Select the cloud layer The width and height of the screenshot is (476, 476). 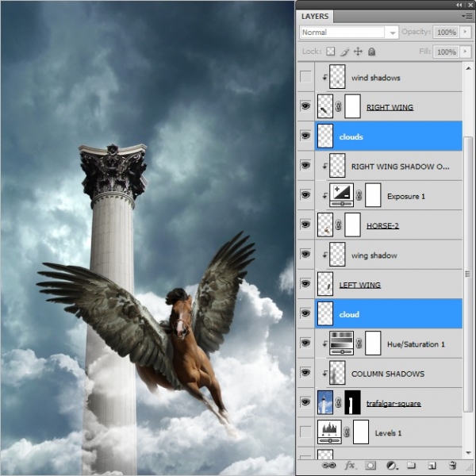click(x=389, y=314)
